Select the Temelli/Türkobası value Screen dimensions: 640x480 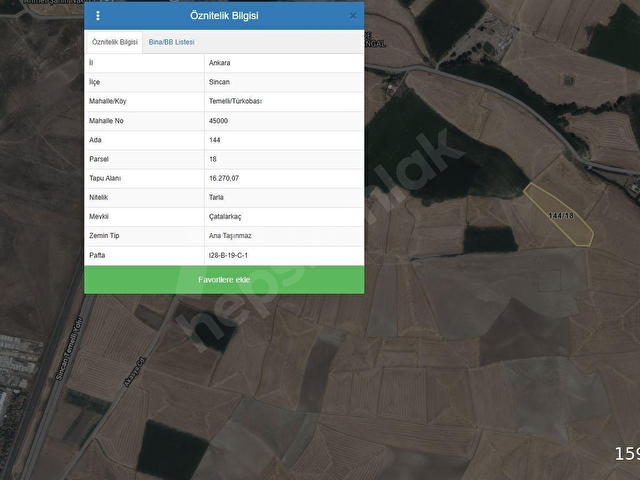pos(235,101)
